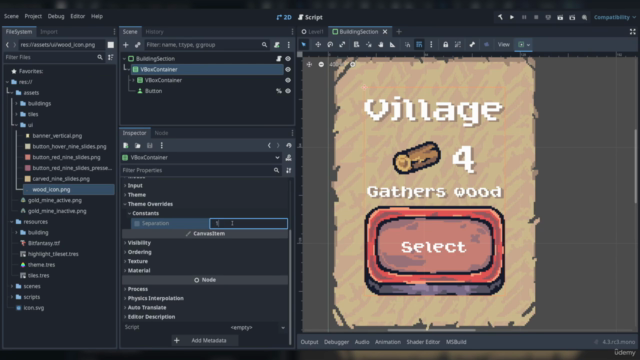This screenshot has width=640, height=360.
Task: Switch to the Import tab
Action: click(x=49, y=31)
